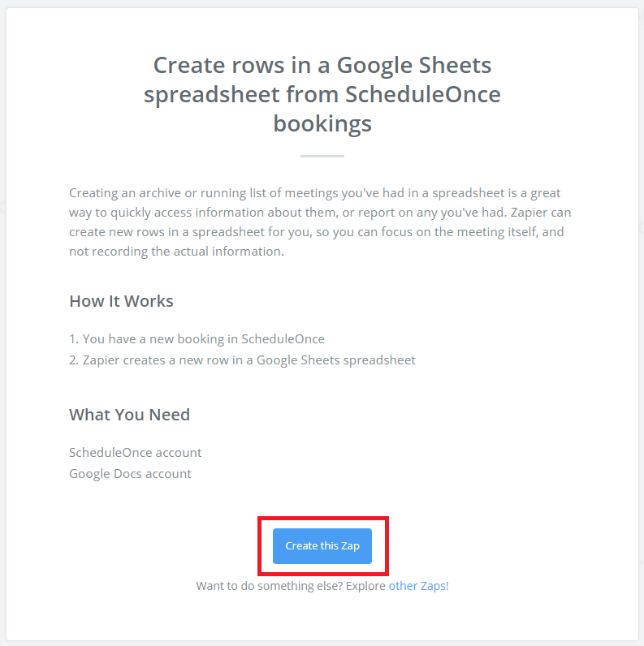The width and height of the screenshot is (644, 646).
Task: Click the description line starting create new rows
Action: pyautogui.click(x=317, y=232)
